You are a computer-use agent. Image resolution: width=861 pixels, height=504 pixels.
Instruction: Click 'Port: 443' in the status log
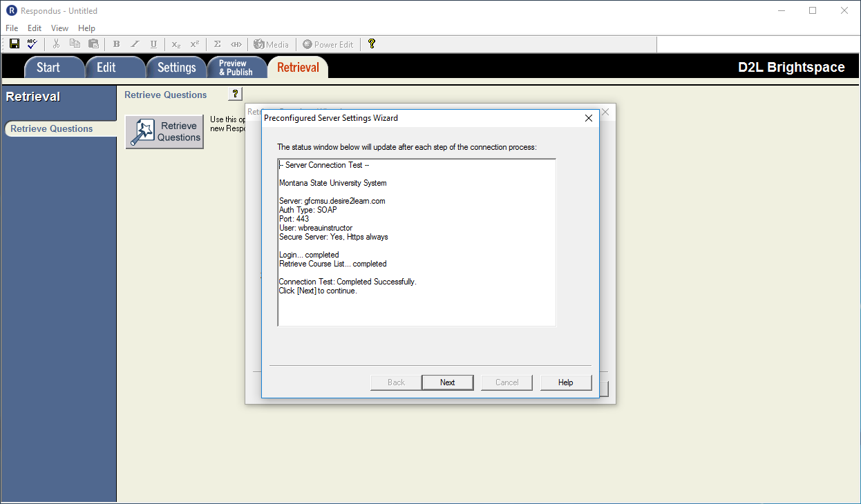coord(294,219)
